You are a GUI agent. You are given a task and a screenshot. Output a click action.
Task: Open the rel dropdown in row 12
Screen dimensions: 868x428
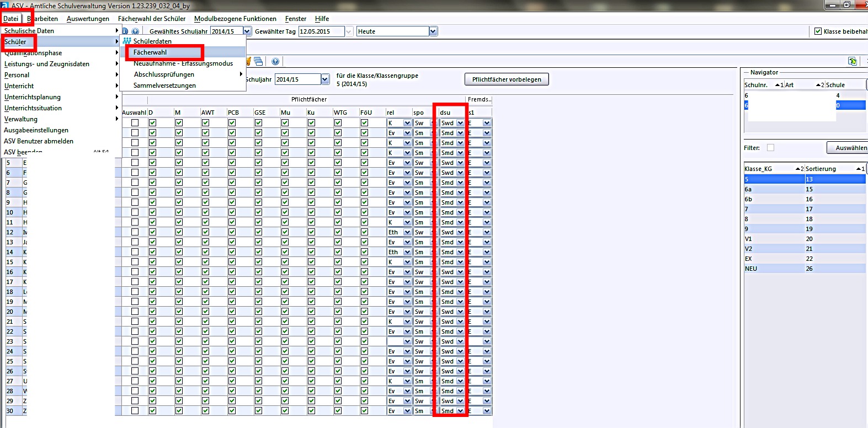pos(407,232)
